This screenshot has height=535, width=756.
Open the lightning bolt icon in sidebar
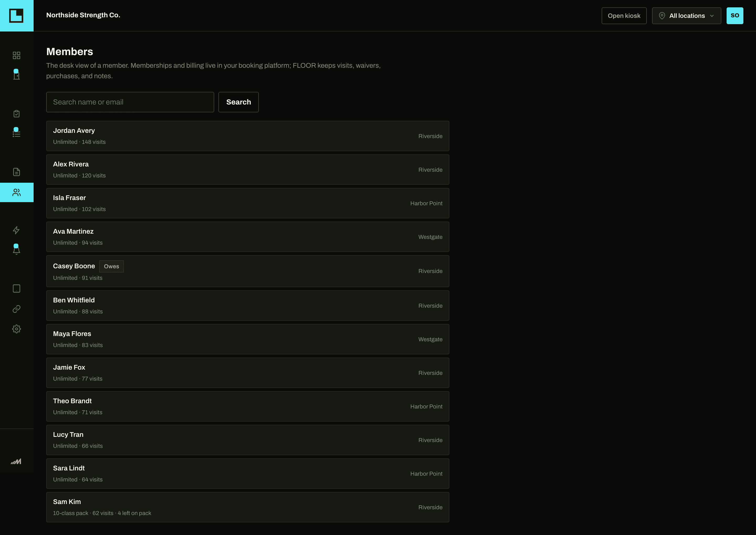click(x=17, y=230)
